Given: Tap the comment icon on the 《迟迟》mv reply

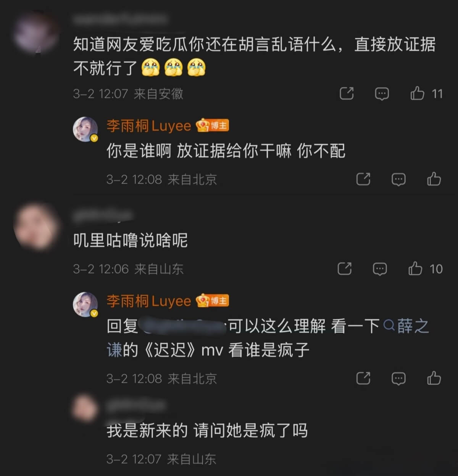Looking at the screenshot, I should pyautogui.click(x=398, y=378).
